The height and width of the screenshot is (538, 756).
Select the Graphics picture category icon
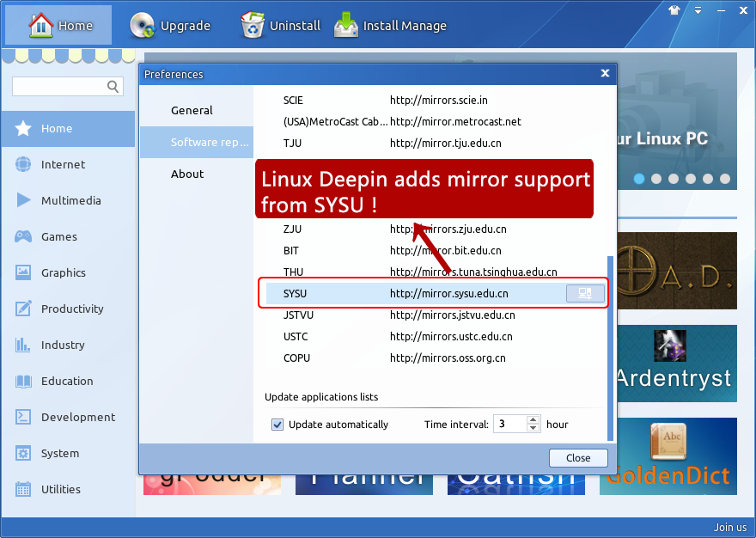[x=23, y=272]
